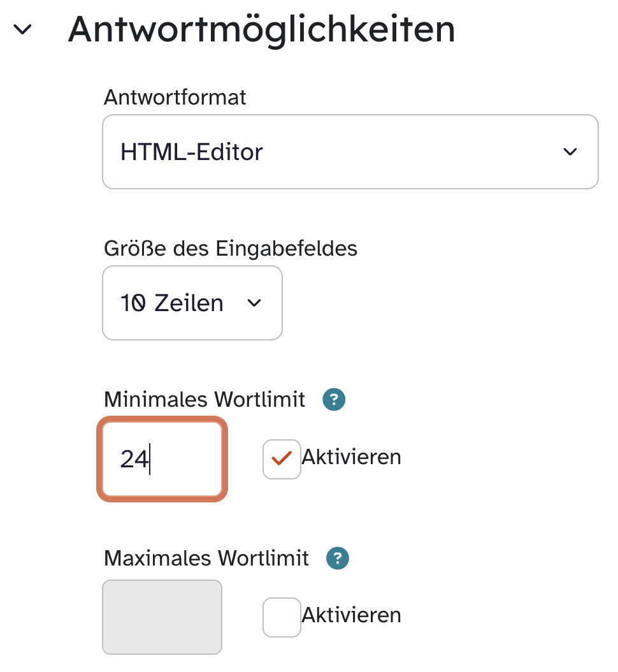Uncheck Aktivieren for minimum word limit
The width and height of the screenshot is (618, 672).
coord(282,458)
